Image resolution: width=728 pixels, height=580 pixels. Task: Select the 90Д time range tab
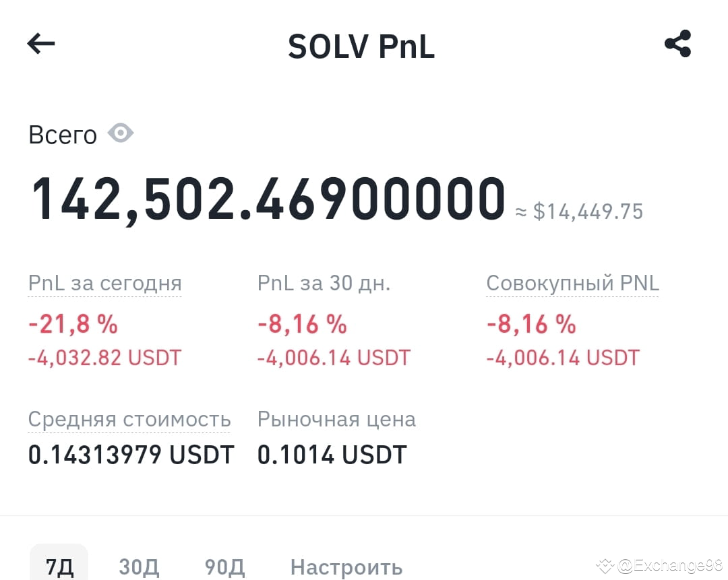pyautogui.click(x=224, y=568)
